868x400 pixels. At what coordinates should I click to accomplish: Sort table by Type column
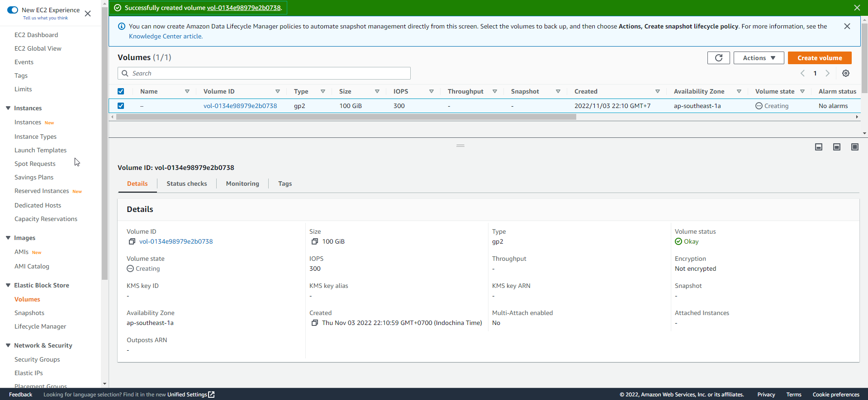coord(323,91)
